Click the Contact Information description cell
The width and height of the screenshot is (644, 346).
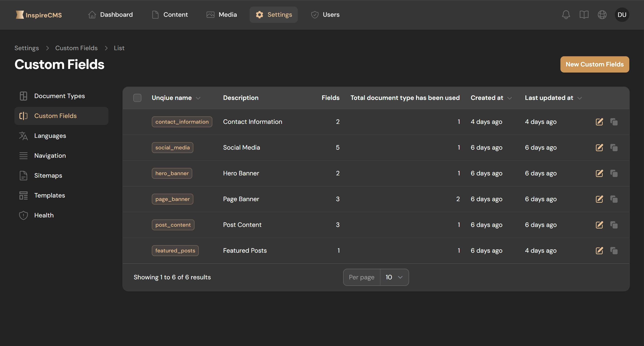(x=253, y=122)
